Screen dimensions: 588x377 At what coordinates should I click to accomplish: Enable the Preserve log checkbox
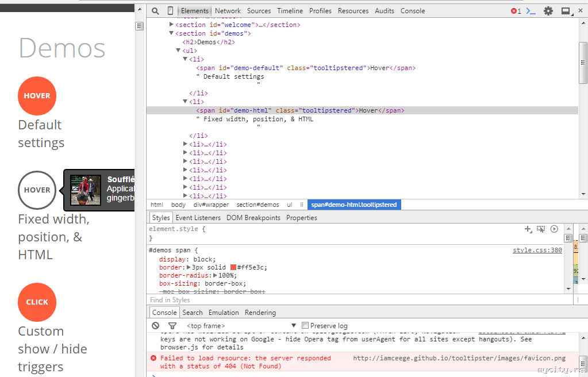(x=305, y=326)
